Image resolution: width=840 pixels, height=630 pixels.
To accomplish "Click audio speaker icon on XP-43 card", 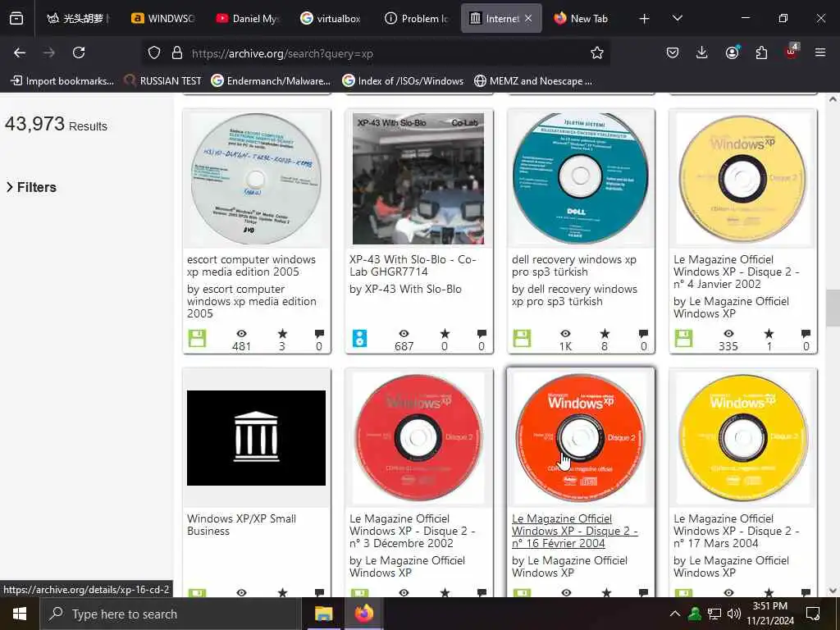I will (x=359, y=339).
